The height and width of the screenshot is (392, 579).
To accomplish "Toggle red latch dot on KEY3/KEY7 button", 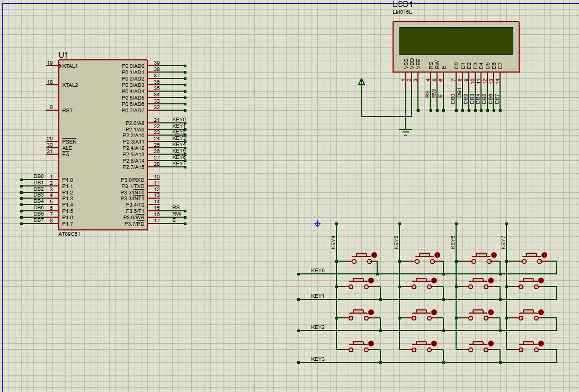I will click(541, 344).
